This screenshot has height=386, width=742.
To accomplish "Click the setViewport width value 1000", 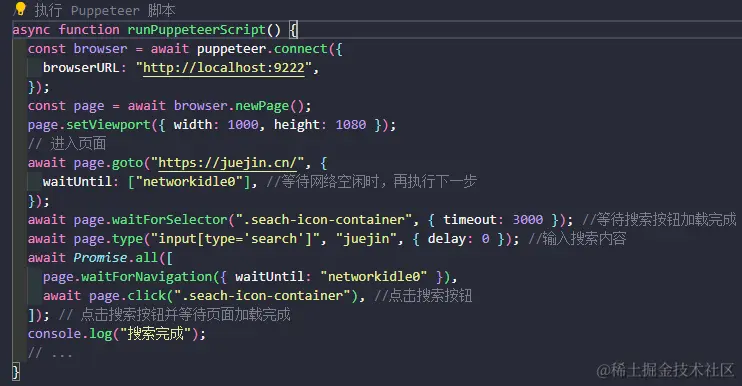I will [243, 125].
